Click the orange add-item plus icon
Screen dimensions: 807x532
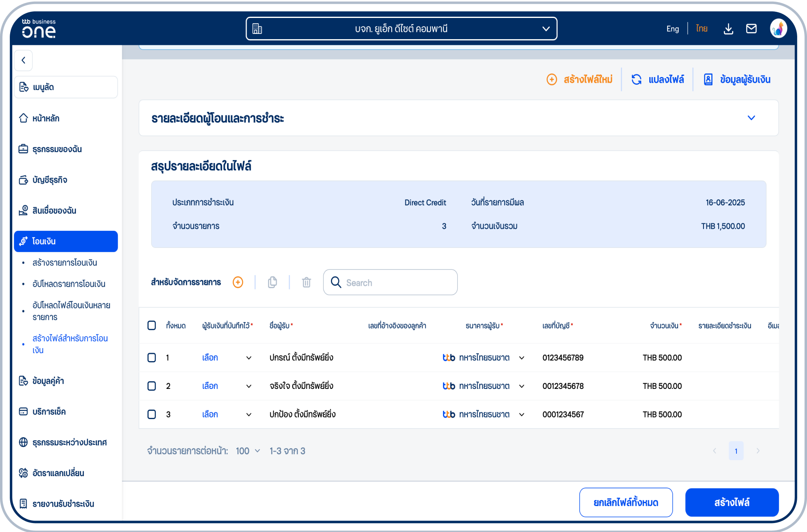pyautogui.click(x=238, y=282)
